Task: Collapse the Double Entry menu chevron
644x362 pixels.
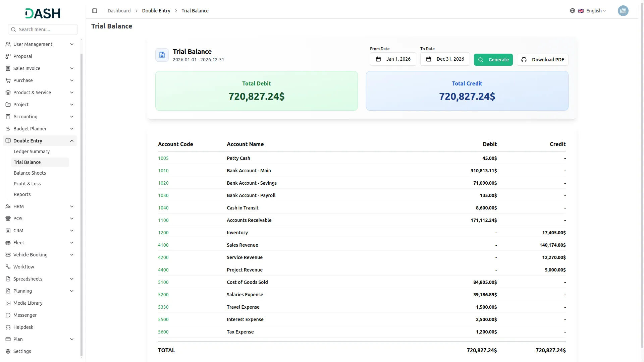Action: click(72, 141)
